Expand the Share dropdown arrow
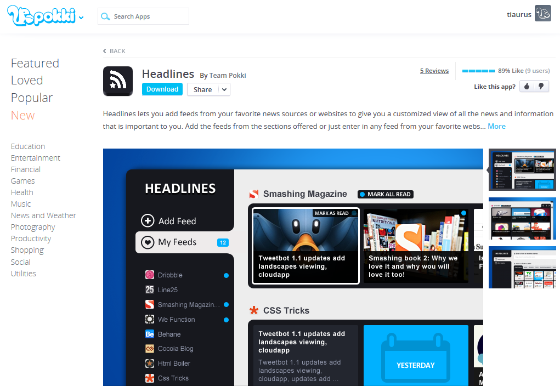The height and width of the screenshot is (392, 560). pyautogui.click(x=224, y=89)
